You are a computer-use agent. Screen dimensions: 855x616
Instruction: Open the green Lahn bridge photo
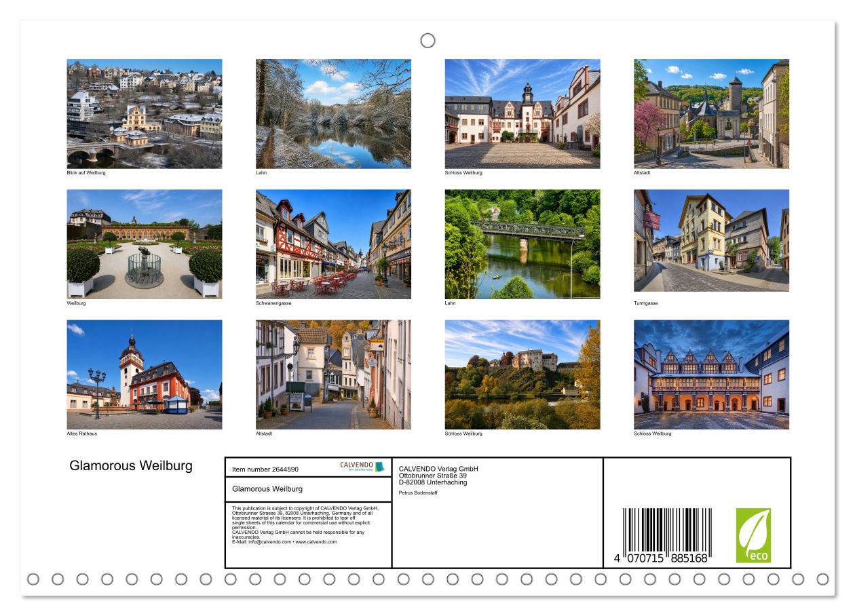click(522, 244)
